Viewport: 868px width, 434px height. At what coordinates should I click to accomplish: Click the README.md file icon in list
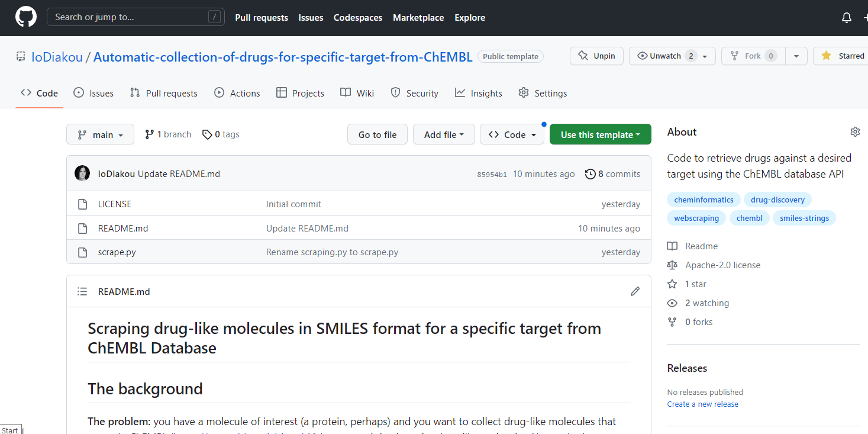click(x=83, y=228)
